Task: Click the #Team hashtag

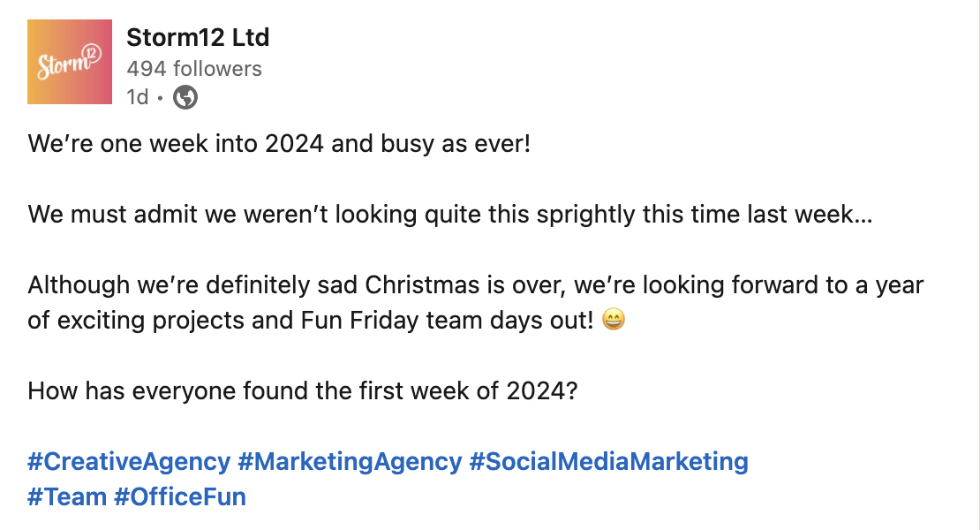Action: (x=67, y=496)
